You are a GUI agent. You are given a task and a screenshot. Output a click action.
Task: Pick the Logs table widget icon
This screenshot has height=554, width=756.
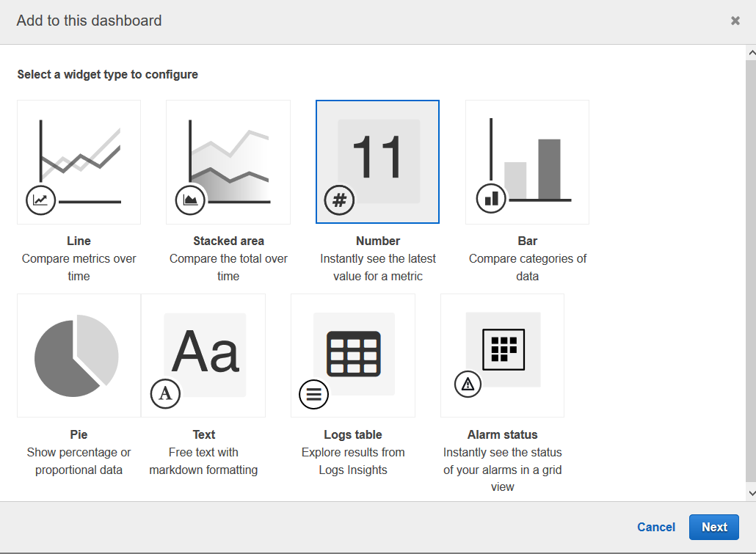(x=353, y=356)
